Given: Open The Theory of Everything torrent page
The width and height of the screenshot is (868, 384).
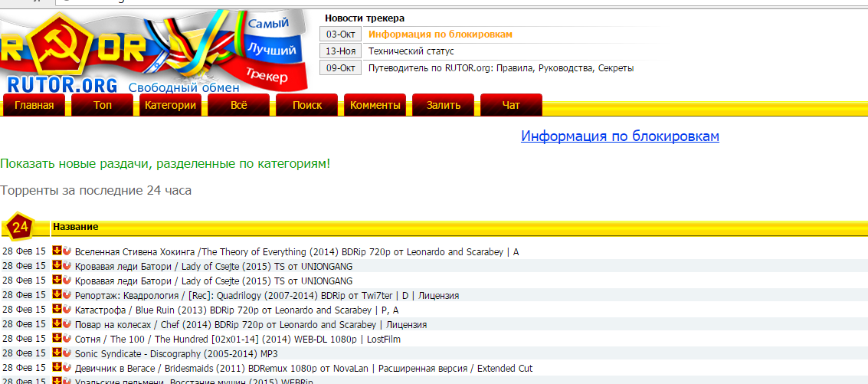Looking at the screenshot, I should (296, 251).
